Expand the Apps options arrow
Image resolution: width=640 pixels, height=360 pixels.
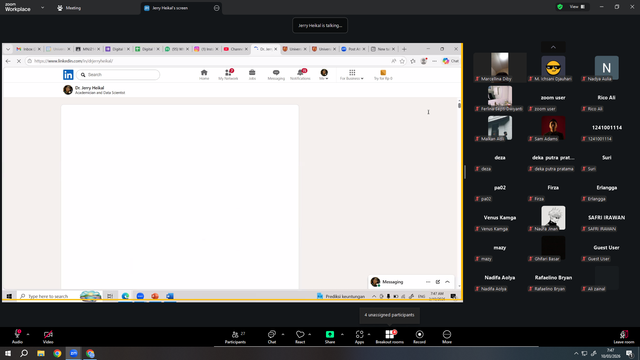[369, 334]
